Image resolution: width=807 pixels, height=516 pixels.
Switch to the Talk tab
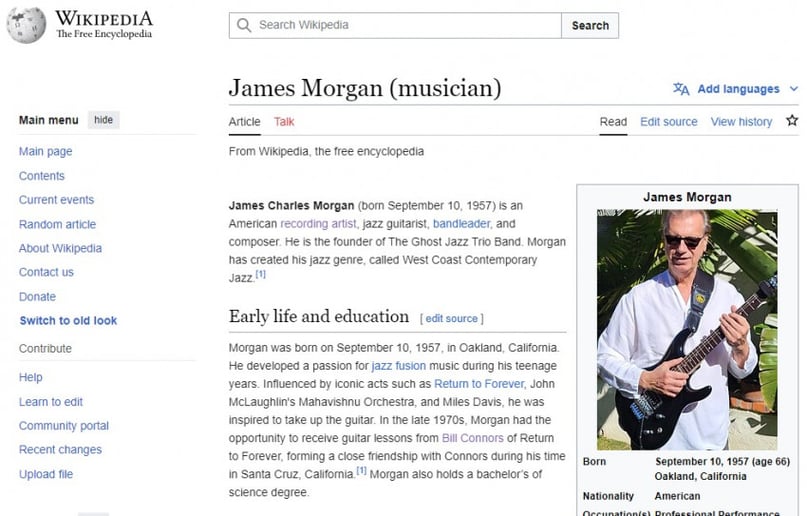pos(284,122)
